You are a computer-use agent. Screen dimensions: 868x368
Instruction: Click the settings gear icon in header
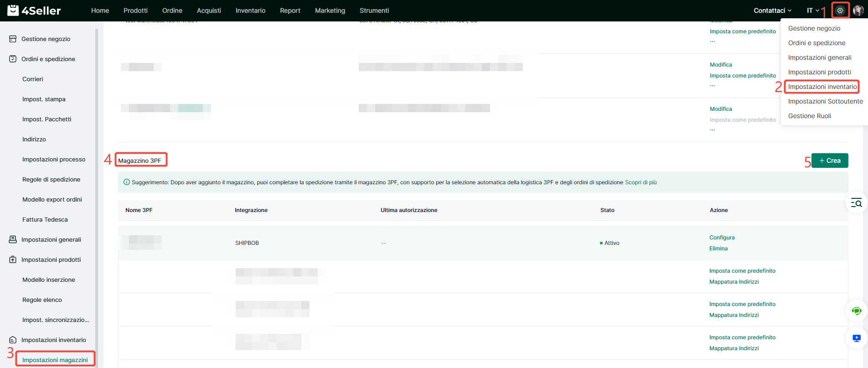(x=840, y=10)
